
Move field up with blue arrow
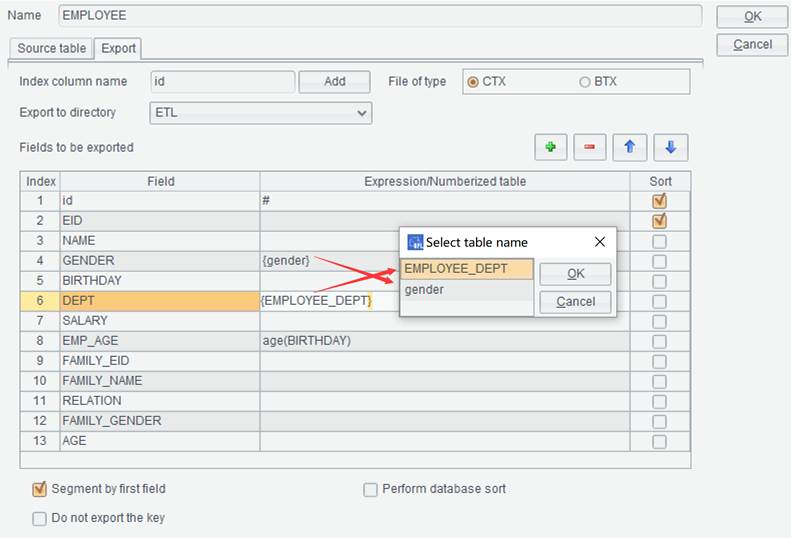coord(629,147)
